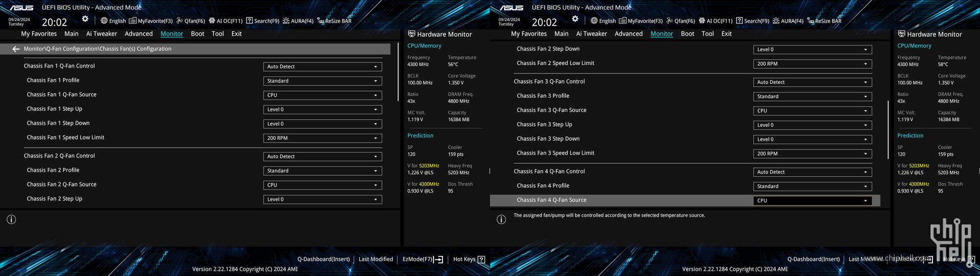Viewport: 980px width, 276px height.
Task: Launch AI OC(F11) in left BIOS screen
Action: click(226, 21)
